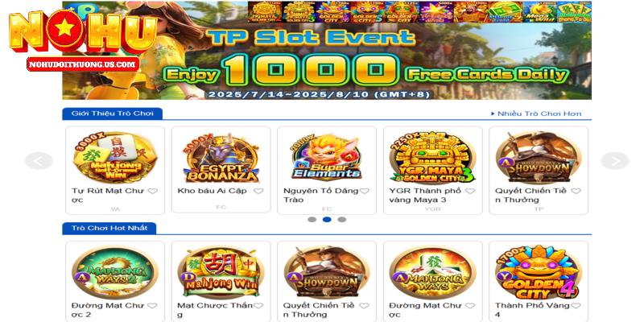This screenshot has height=322, width=644.
Task: Click the Showdown icon in the hottest games row
Action: [x=327, y=273]
